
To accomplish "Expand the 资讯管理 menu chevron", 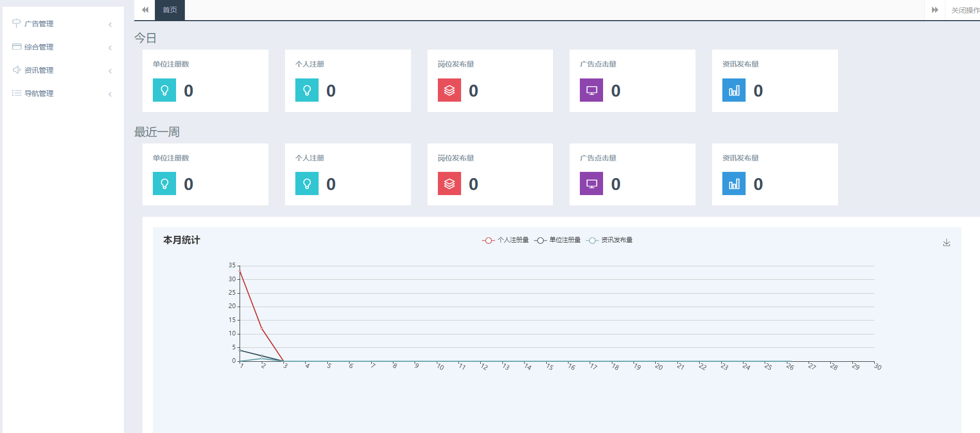I will click(110, 71).
